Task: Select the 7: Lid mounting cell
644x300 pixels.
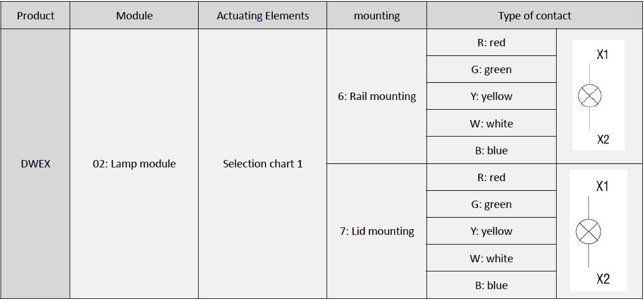Action: pyautogui.click(x=377, y=231)
